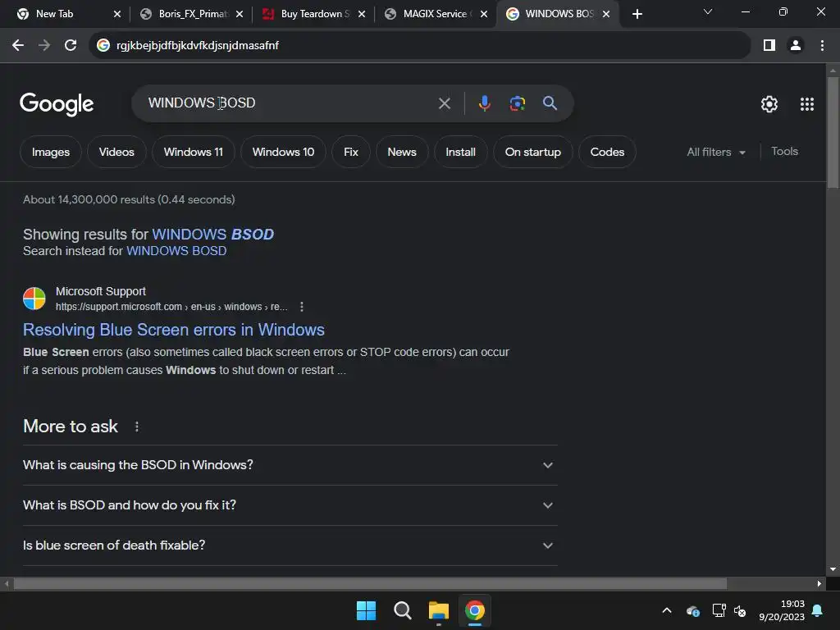
Task: Click the magnifier search button in search box
Action: point(550,103)
